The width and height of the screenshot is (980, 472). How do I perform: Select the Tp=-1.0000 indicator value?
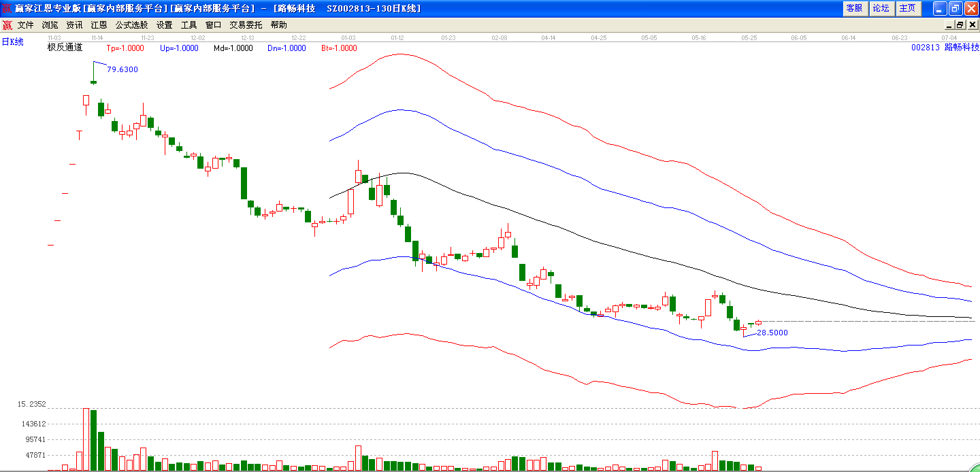click(125, 48)
